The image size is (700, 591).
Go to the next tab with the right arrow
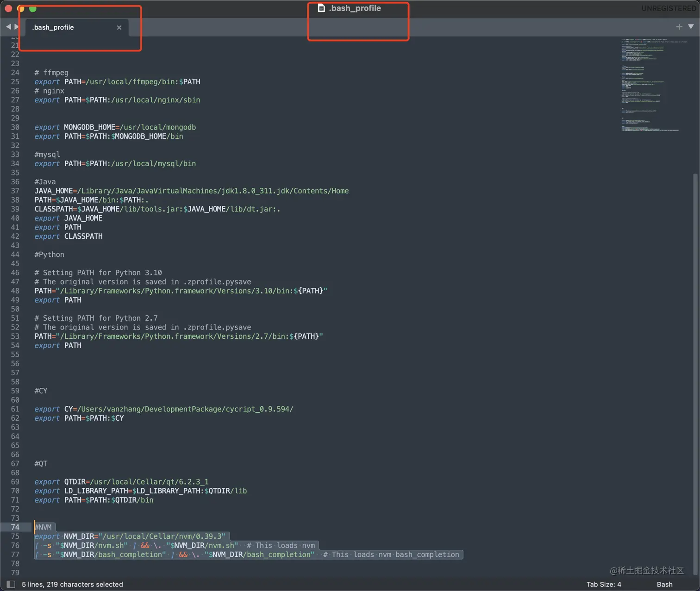coord(16,27)
